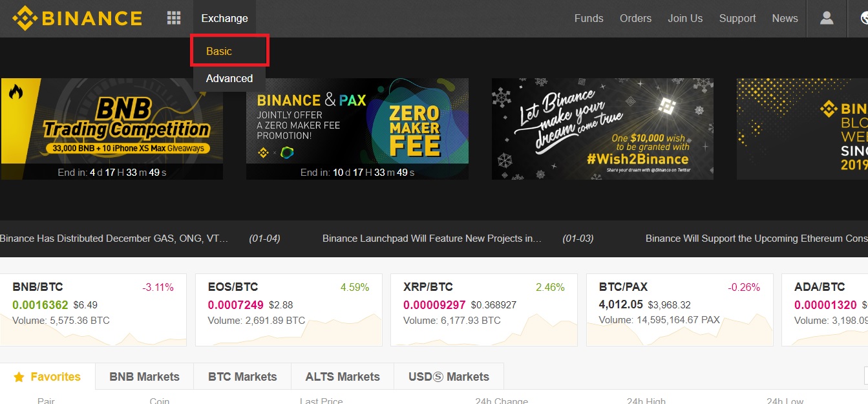Open the EOS/BTC ticker card
Viewport: 868px width, 404px height.
point(288,310)
